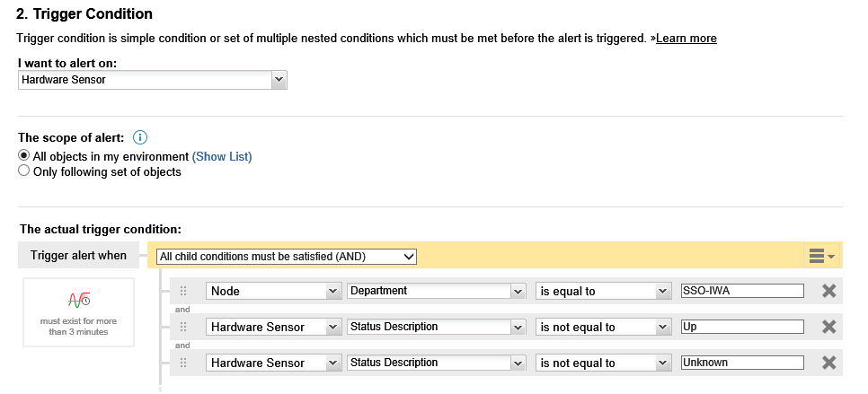Viewport: 868px width, 394px height.
Task: Open the trigger condition hamburger menu
Action: point(821,257)
